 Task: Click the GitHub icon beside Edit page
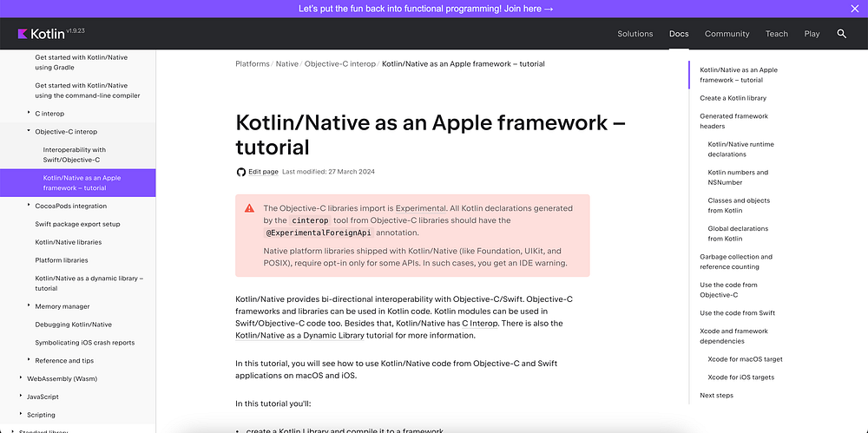click(x=240, y=172)
